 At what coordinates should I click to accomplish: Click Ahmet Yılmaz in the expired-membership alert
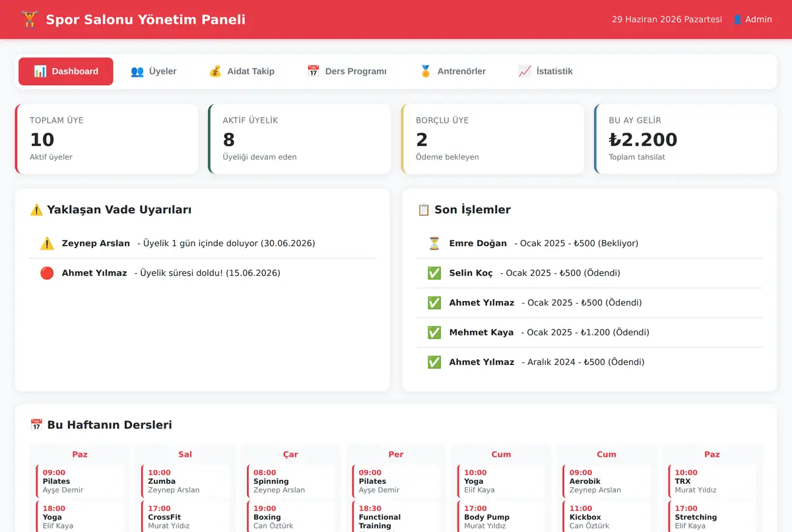click(94, 273)
